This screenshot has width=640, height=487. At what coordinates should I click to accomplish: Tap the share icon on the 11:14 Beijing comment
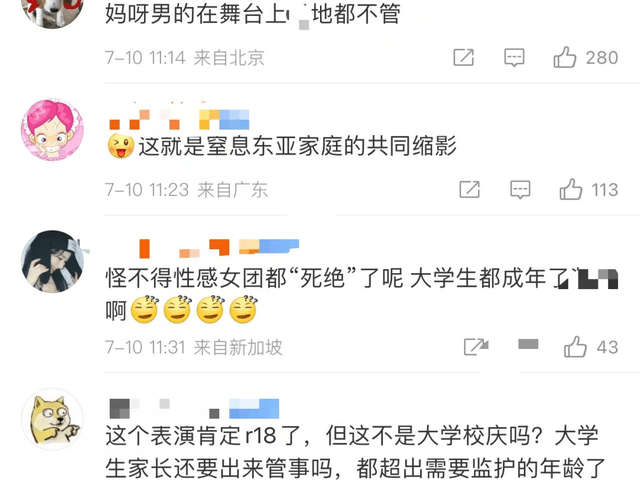pyautogui.click(x=464, y=57)
